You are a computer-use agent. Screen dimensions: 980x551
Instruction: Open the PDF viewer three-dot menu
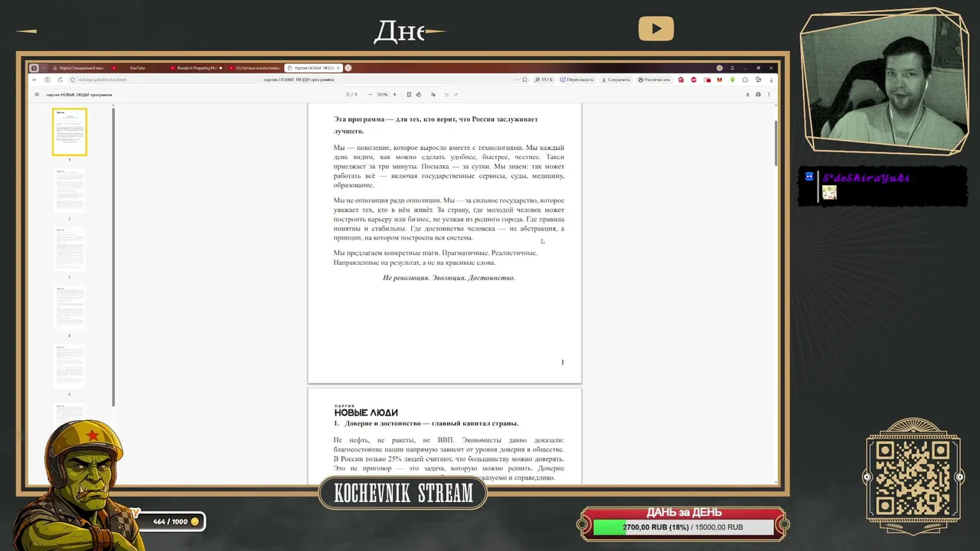[769, 95]
